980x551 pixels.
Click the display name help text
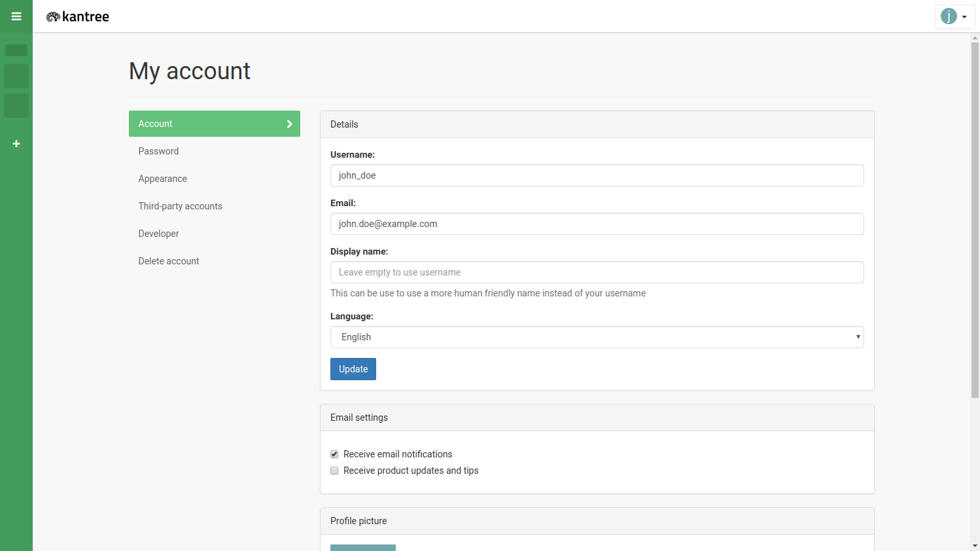(x=488, y=293)
